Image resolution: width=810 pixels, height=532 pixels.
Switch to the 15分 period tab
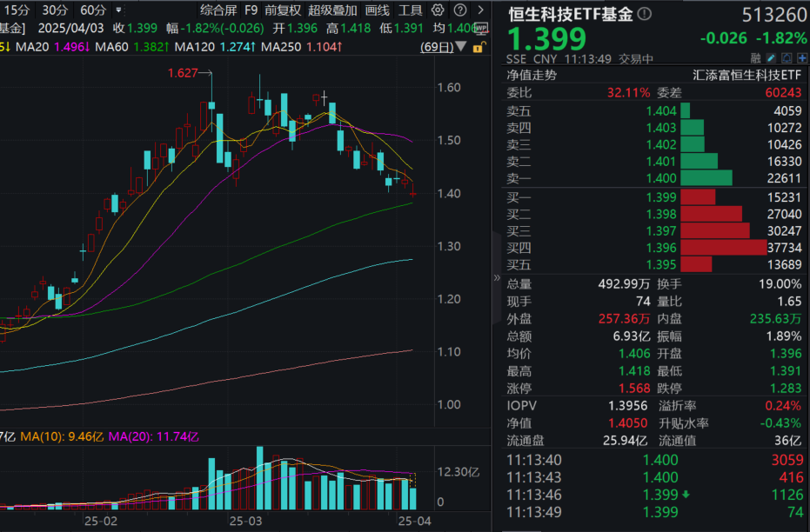point(17,10)
